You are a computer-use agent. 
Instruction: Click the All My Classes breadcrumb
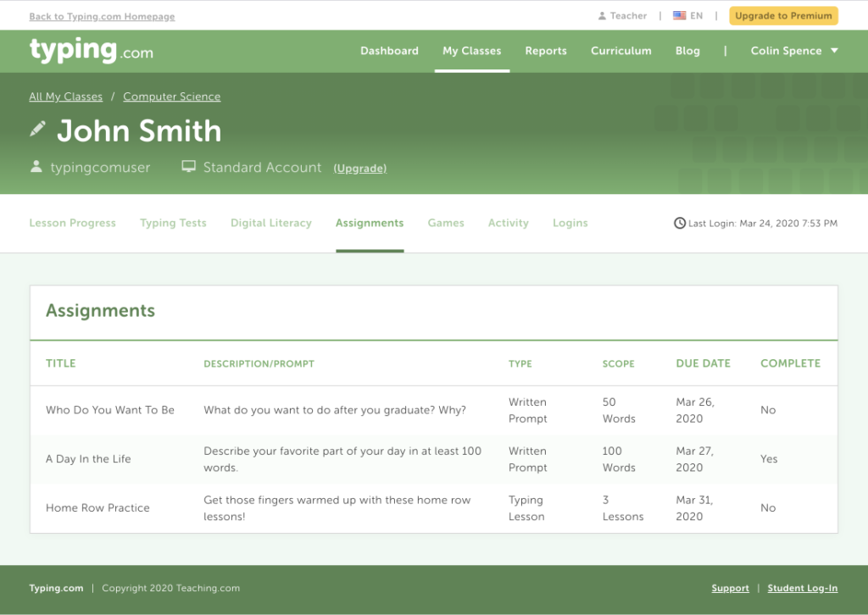pyautogui.click(x=66, y=97)
